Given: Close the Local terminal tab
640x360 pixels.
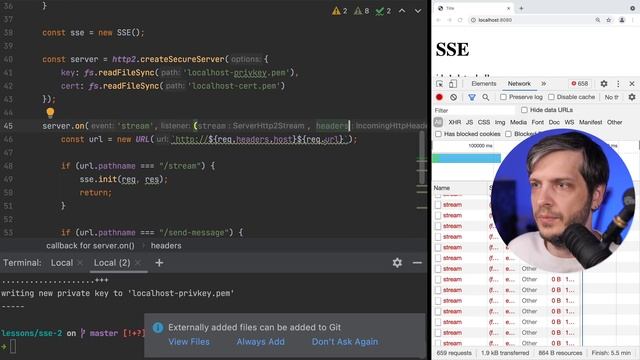Looking at the screenshot, I should pos(80,263).
